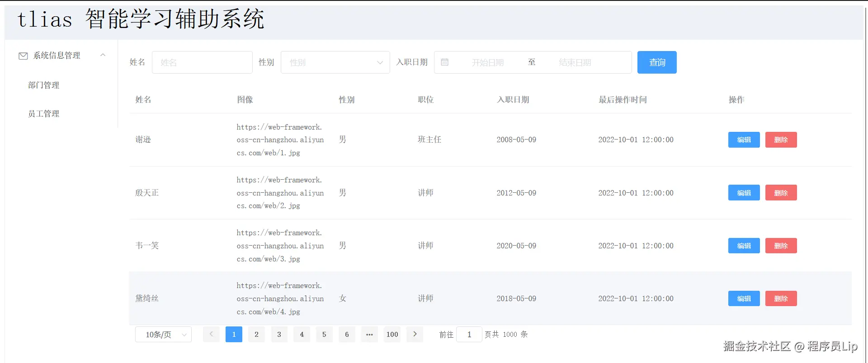Click the next page arrow
This screenshot has height=363, width=868.
415,334
